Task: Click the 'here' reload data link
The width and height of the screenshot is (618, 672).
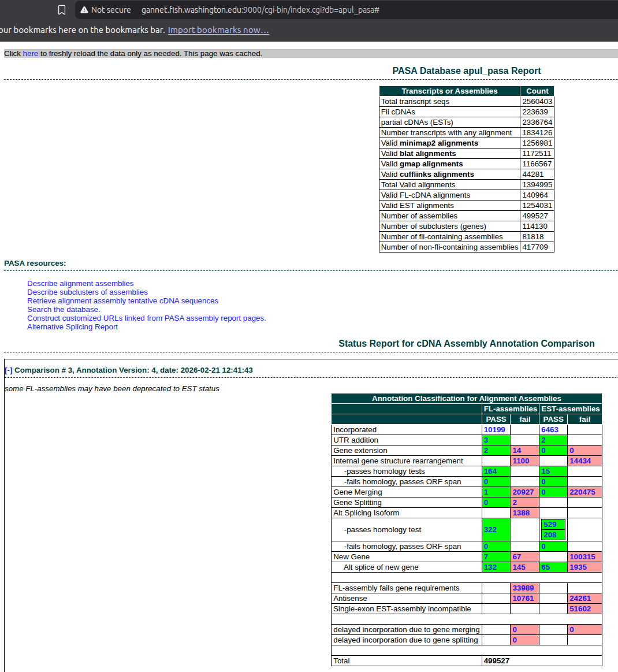Action: pos(30,54)
